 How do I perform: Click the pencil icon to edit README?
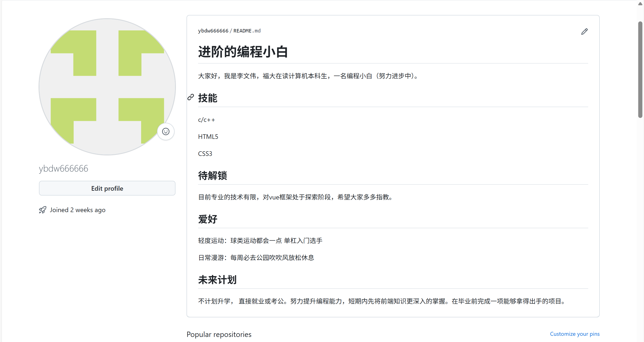click(584, 32)
